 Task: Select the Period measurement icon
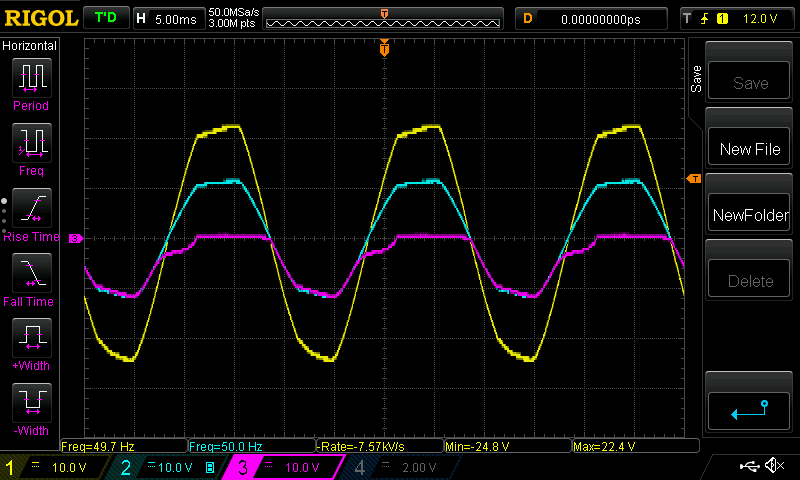pos(30,76)
